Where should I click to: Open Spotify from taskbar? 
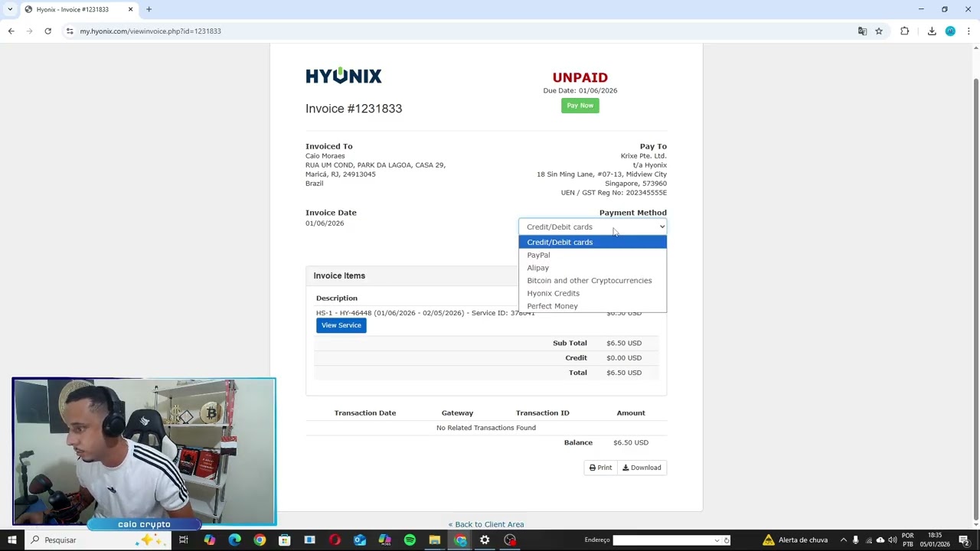click(410, 540)
